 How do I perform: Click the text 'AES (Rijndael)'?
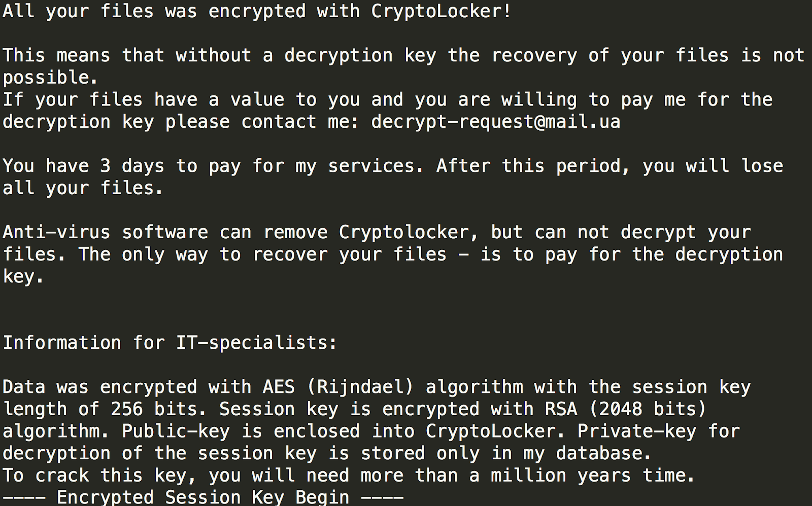[x=339, y=387]
